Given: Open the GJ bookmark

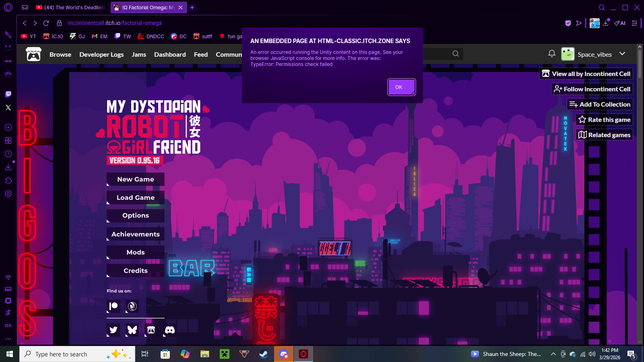Looking at the screenshot, I should (x=77, y=36).
